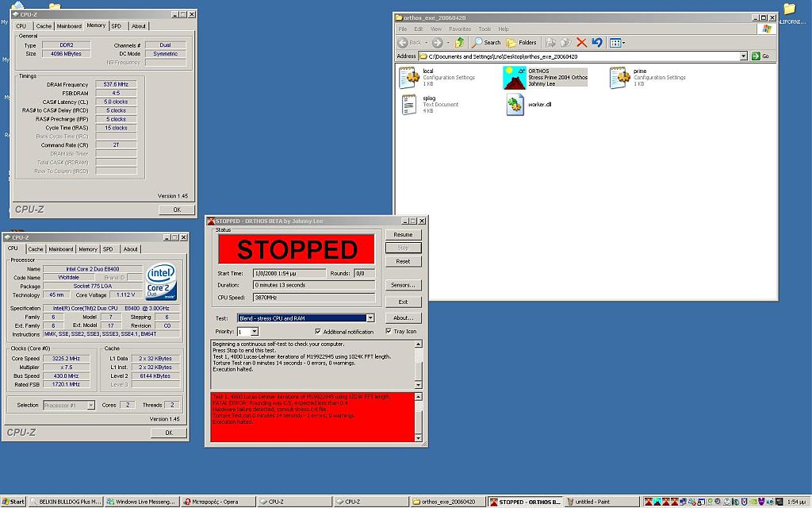
Task: Click the Resume button in Orthos
Action: coord(403,234)
